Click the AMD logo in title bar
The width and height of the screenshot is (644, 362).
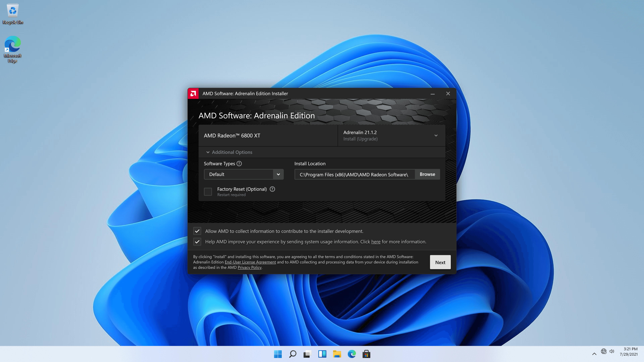[x=193, y=93]
